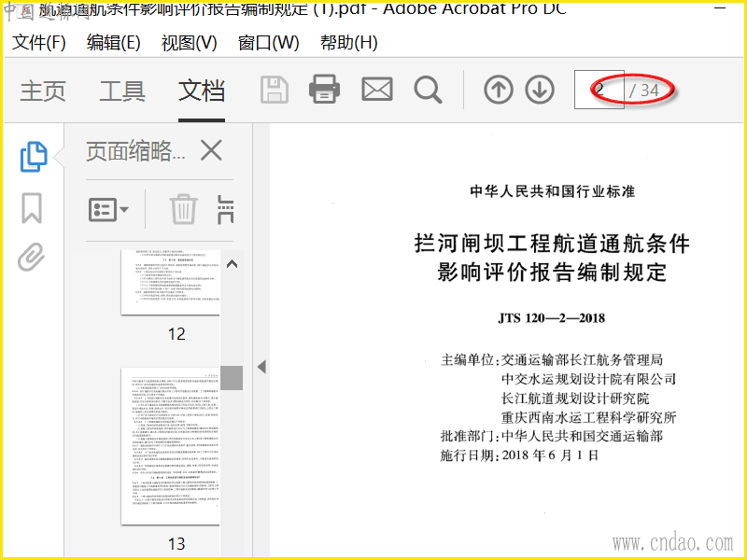Viewport: 747px width, 560px height.
Task: Click the standard code JTS 120—2—2018
Action: click(552, 318)
